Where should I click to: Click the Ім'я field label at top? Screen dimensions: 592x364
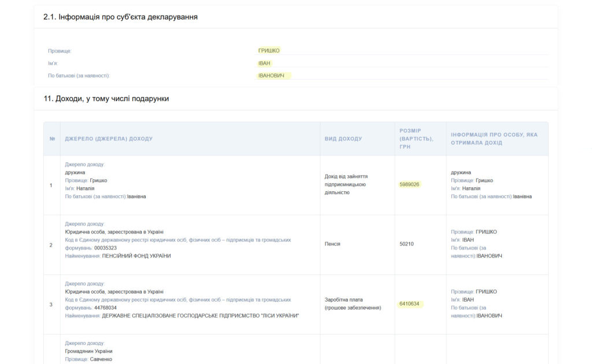tap(53, 64)
